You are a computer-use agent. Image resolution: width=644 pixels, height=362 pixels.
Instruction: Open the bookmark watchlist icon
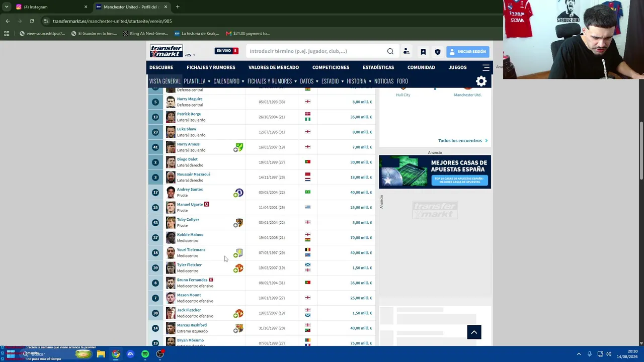tap(423, 52)
